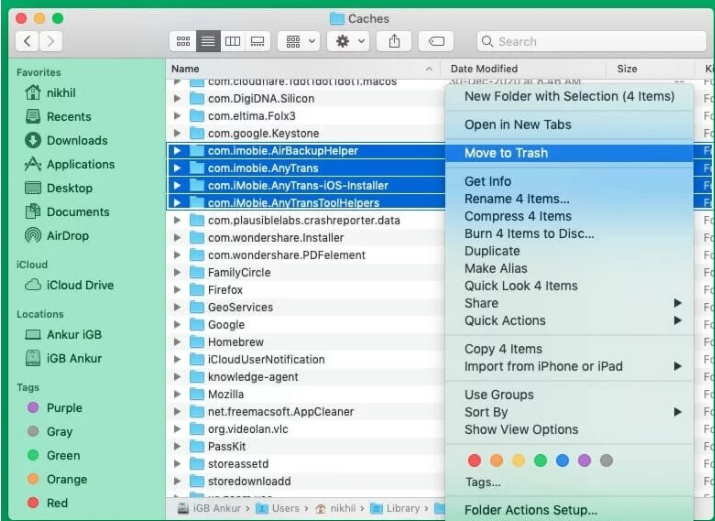The image size is (715, 521).
Task: Expand Homebrew folder disclosure triangle
Action: tap(177, 342)
